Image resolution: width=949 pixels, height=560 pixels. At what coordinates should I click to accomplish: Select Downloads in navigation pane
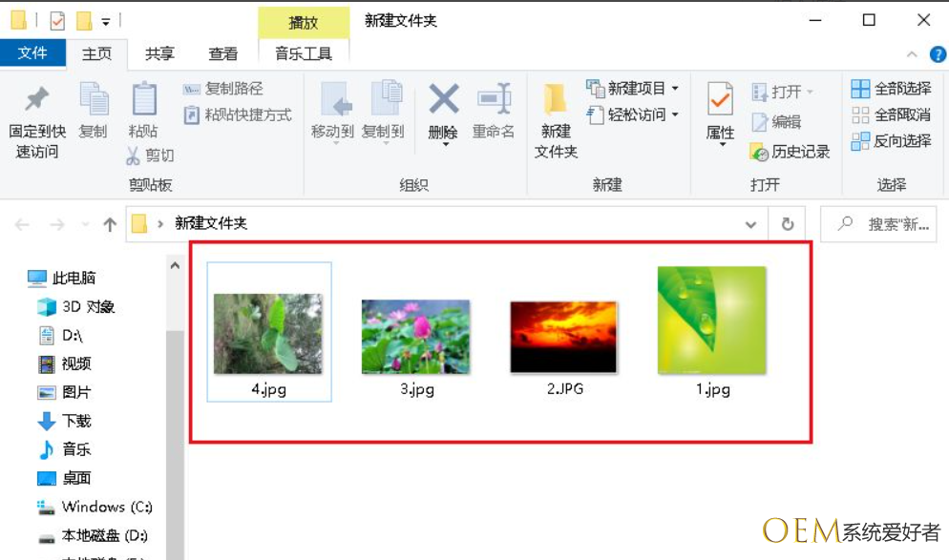coord(76,421)
